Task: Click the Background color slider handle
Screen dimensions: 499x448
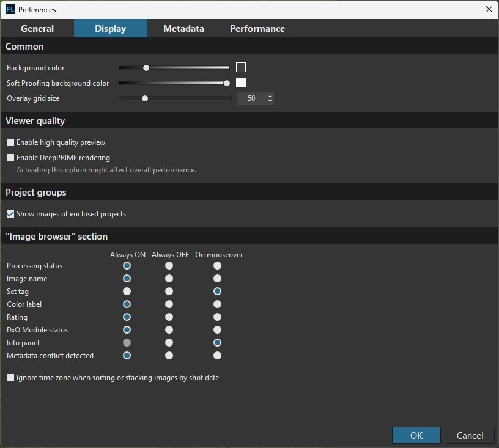Action: pyautogui.click(x=146, y=68)
